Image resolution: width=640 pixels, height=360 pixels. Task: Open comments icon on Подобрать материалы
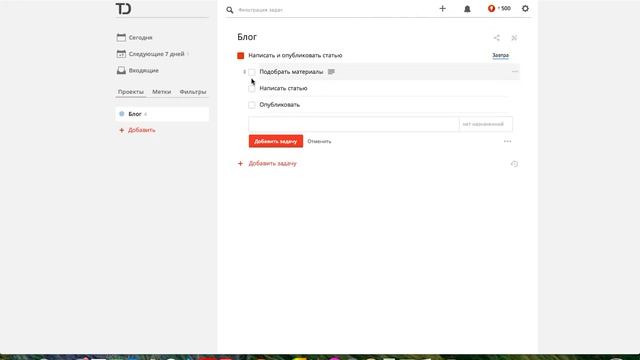pos(331,72)
